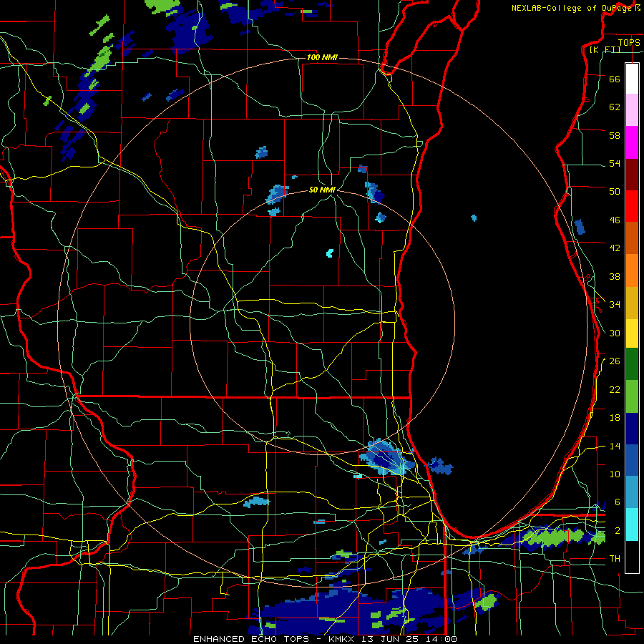
Task: Click the small blue echo over the lake
Action: (x=474, y=218)
